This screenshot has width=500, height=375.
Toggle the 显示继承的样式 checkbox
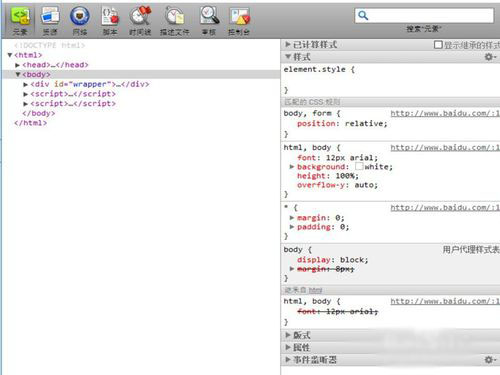point(438,45)
